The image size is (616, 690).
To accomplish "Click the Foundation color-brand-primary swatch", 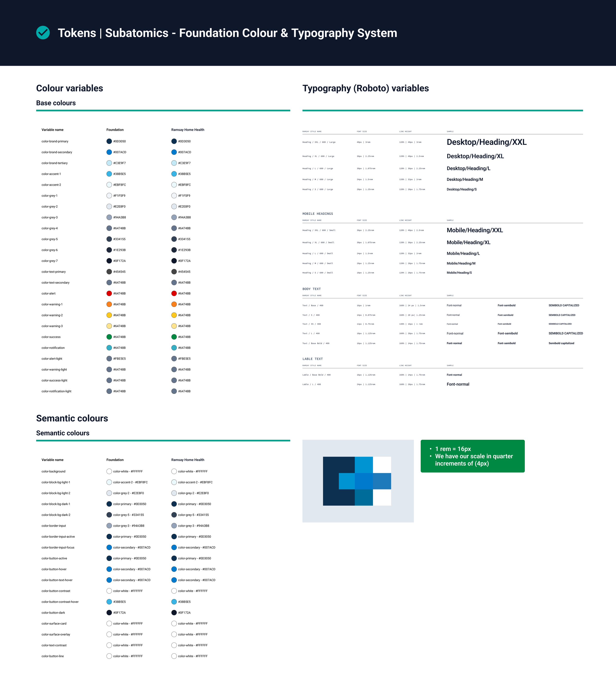I will 109,141.
